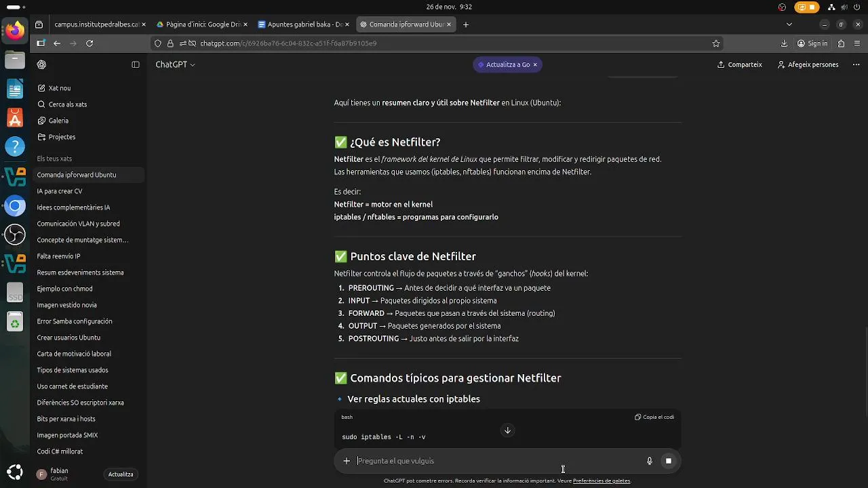Open Firefox extensions icon

(x=841, y=43)
